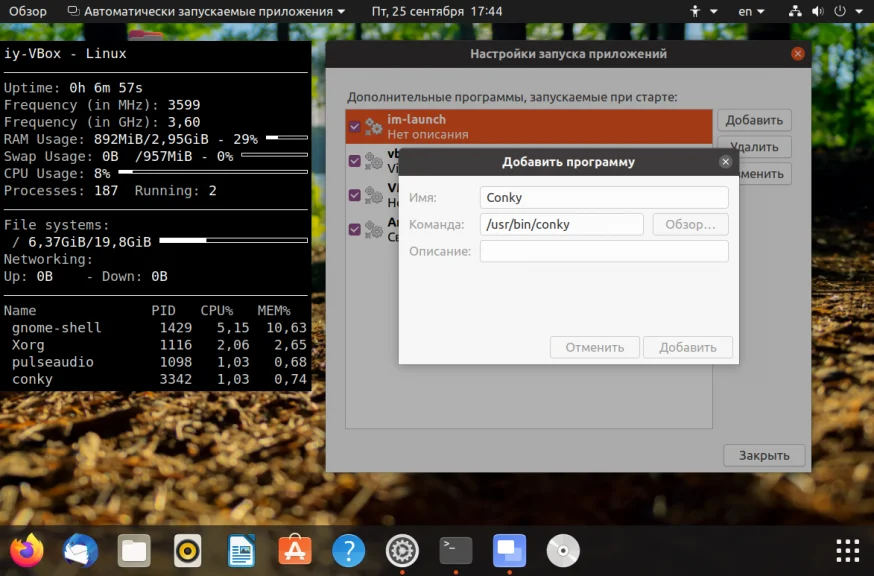Open the accessibility menu in top bar
This screenshot has height=576, width=874.
[697, 11]
